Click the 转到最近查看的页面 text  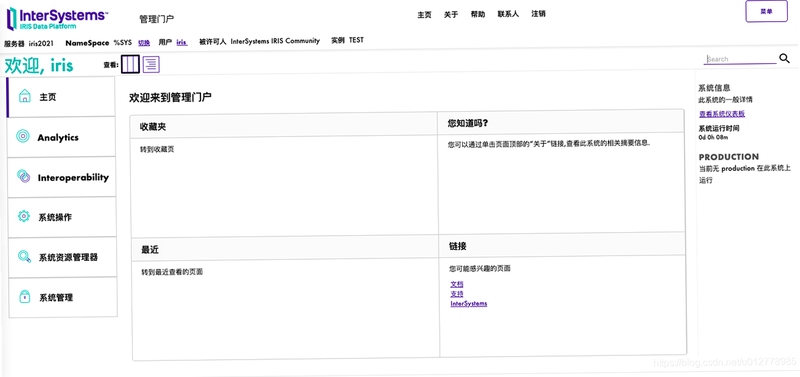point(172,272)
